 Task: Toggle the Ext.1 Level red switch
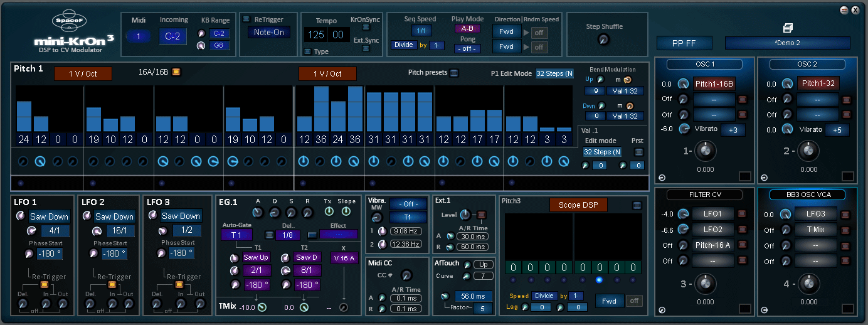click(x=482, y=215)
